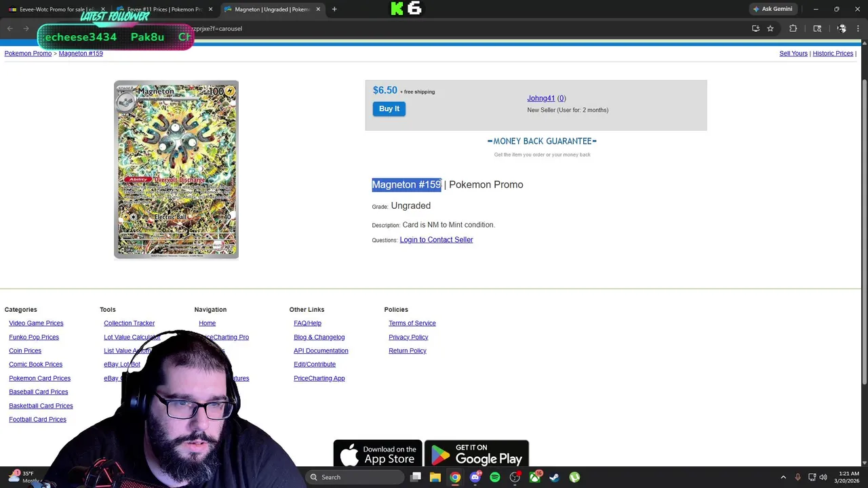
Task: Click the microphone tray icon
Action: click(x=797, y=477)
